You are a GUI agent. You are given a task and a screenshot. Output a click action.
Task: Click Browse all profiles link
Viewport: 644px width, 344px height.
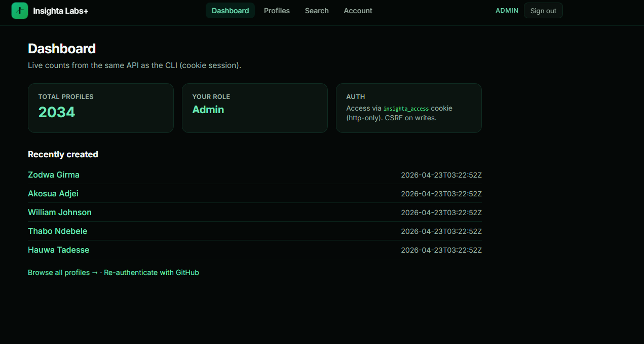63,272
